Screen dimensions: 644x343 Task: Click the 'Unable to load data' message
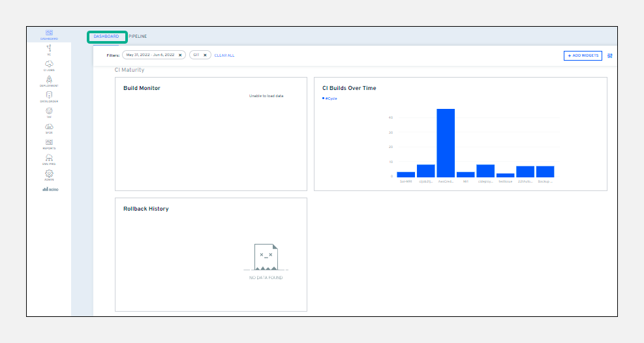click(x=266, y=96)
